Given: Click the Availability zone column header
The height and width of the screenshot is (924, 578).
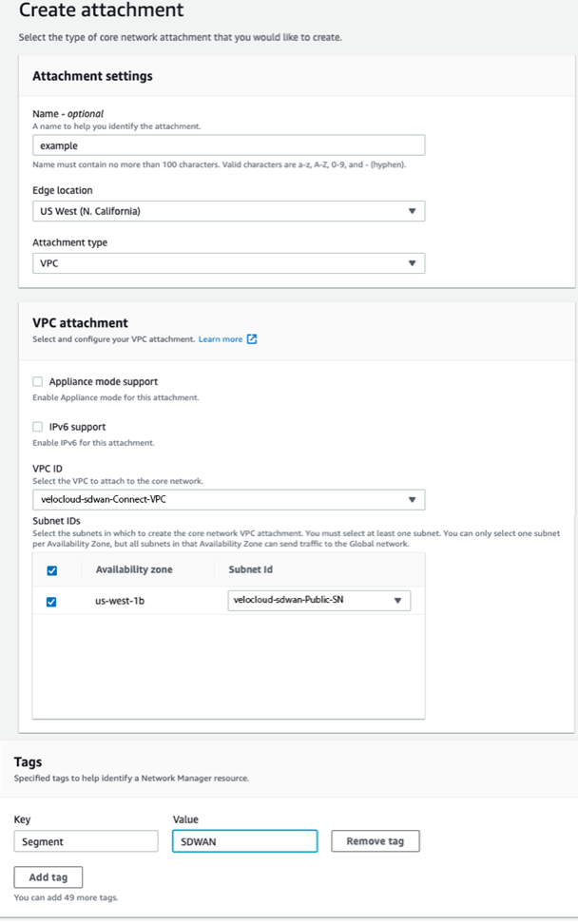Looking at the screenshot, I should pos(134,569).
